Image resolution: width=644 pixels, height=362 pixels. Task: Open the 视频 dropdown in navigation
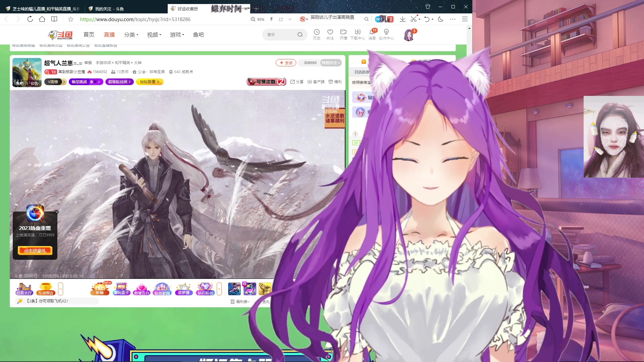click(154, 35)
